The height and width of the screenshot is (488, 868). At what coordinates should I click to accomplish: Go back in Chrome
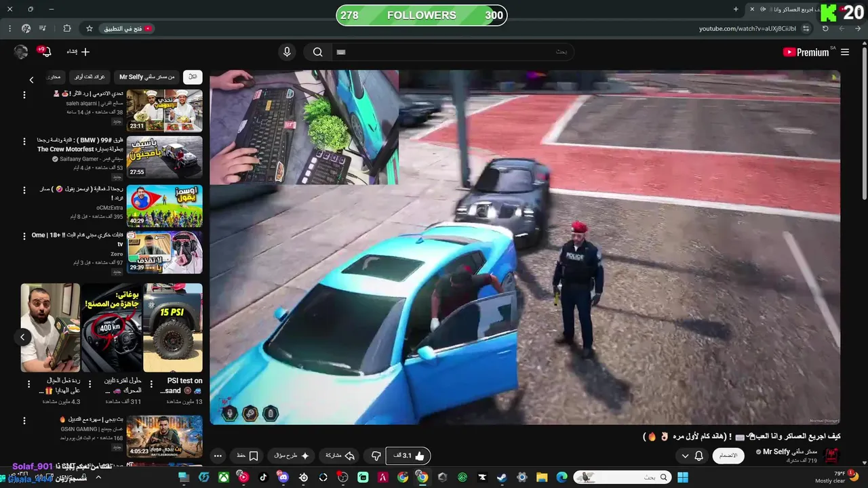[857, 28]
